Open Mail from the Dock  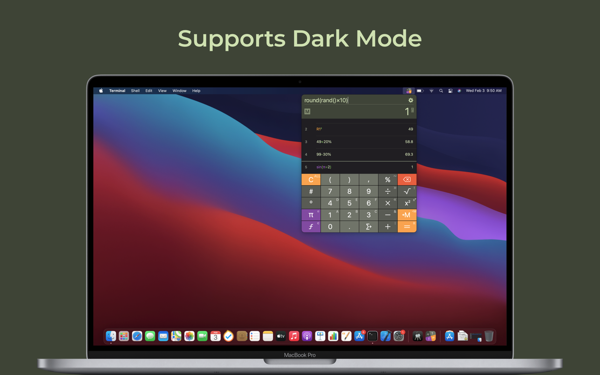pyautogui.click(x=163, y=336)
